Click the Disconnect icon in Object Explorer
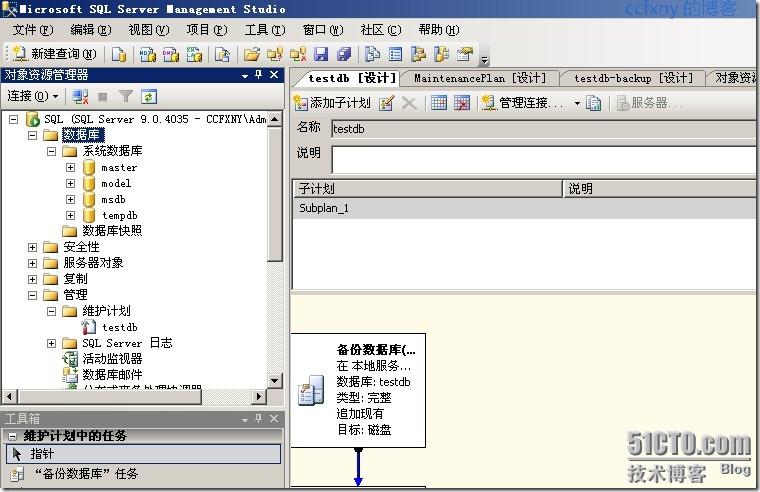This screenshot has height=492, width=760. (x=80, y=96)
